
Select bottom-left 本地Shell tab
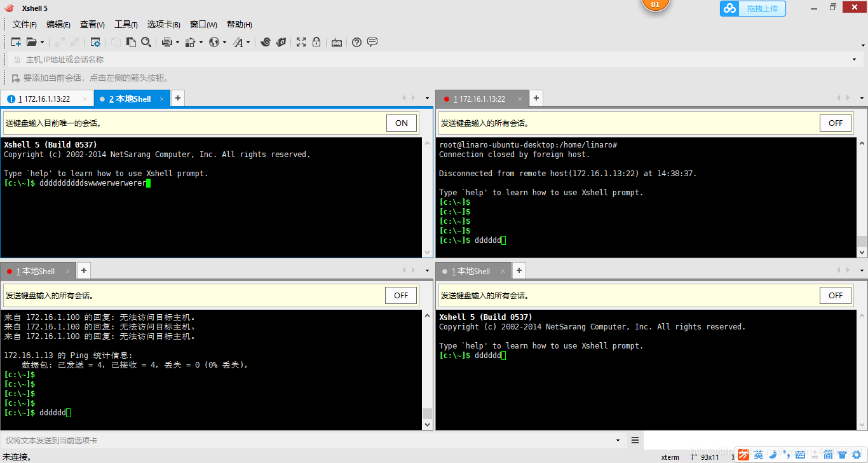38,272
